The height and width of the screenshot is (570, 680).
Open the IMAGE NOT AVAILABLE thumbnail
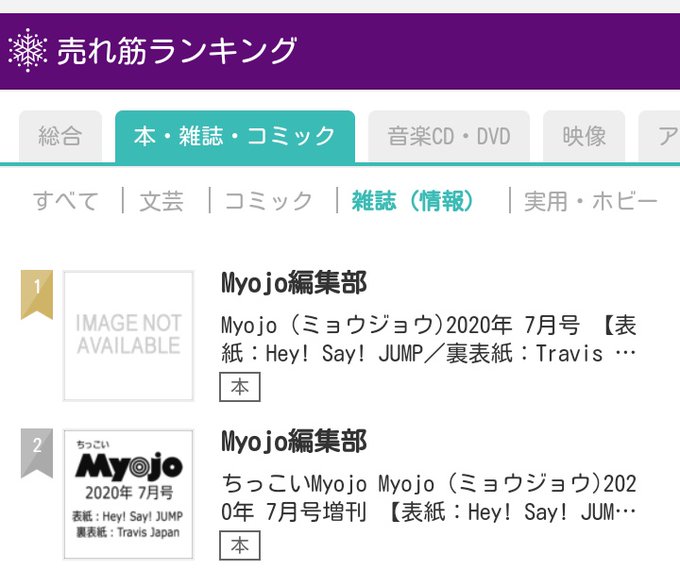(x=128, y=336)
